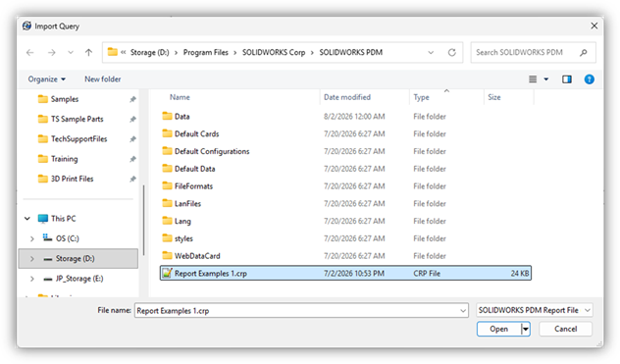The height and width of the screenshot is (364, 620).
Task: Go back using the Back arrow
Action: (30, 52)
